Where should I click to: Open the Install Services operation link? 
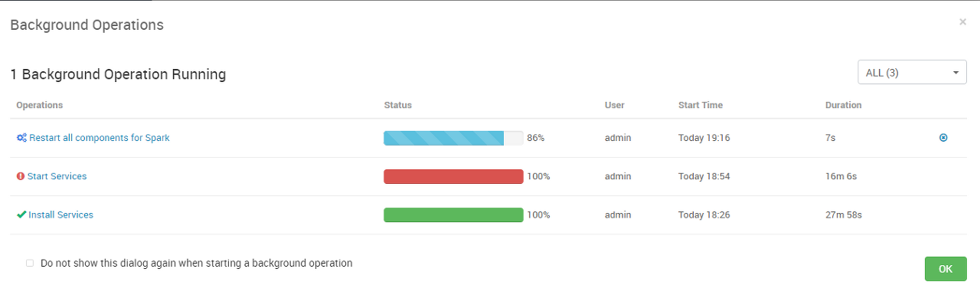pos(60,215)
